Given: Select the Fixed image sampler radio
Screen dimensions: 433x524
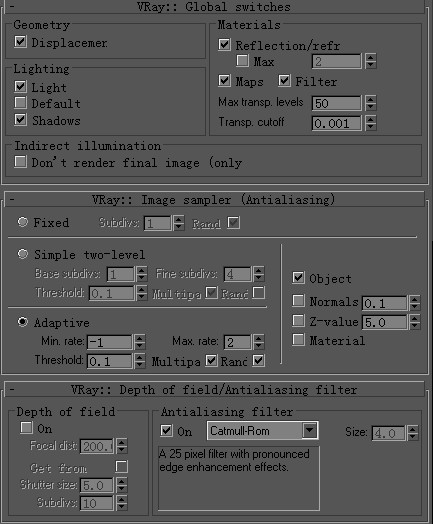Looking at the screenshot, I should pyautogui.click(x=22, y=222).
